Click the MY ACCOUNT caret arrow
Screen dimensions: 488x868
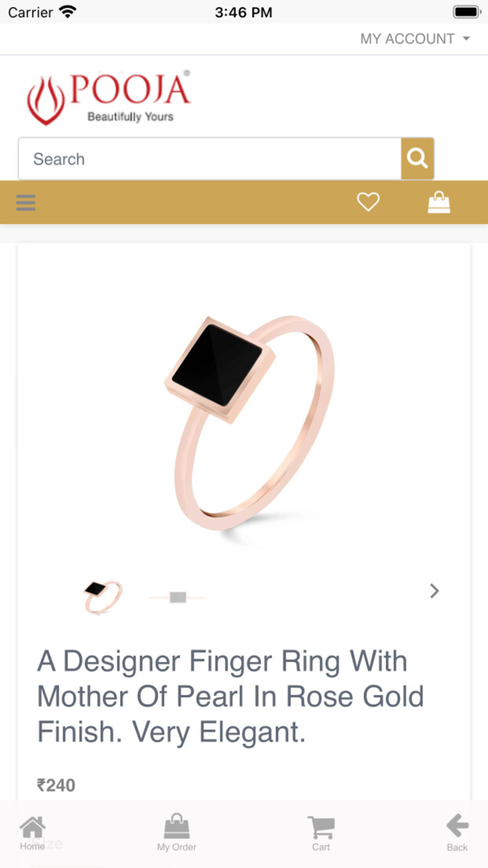466,39
